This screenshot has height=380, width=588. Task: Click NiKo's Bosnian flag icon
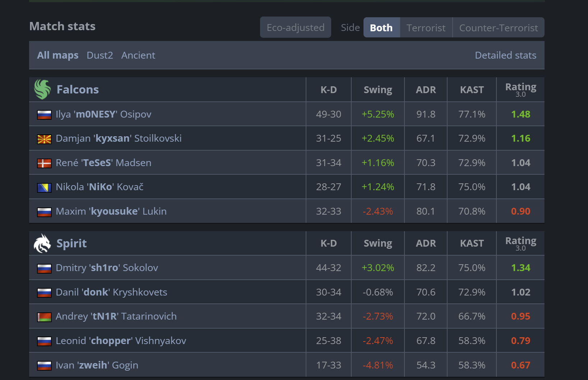click(x=44, y=187)
